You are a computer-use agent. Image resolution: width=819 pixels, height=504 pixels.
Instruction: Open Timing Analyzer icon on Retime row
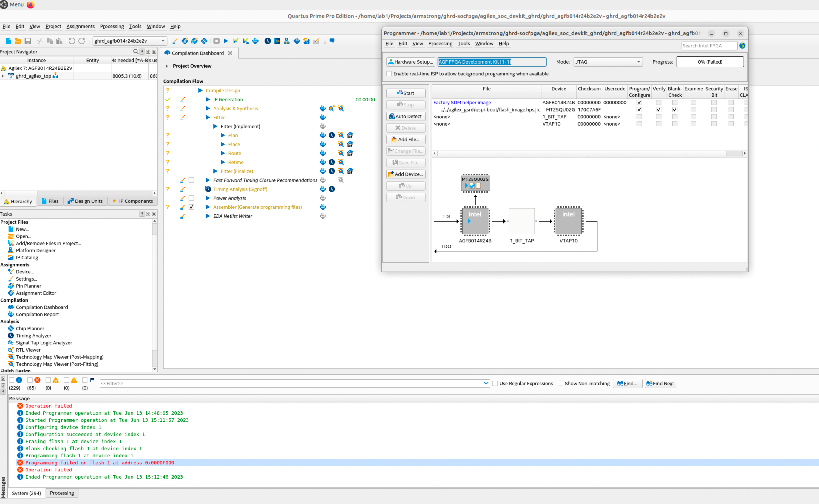332,162
